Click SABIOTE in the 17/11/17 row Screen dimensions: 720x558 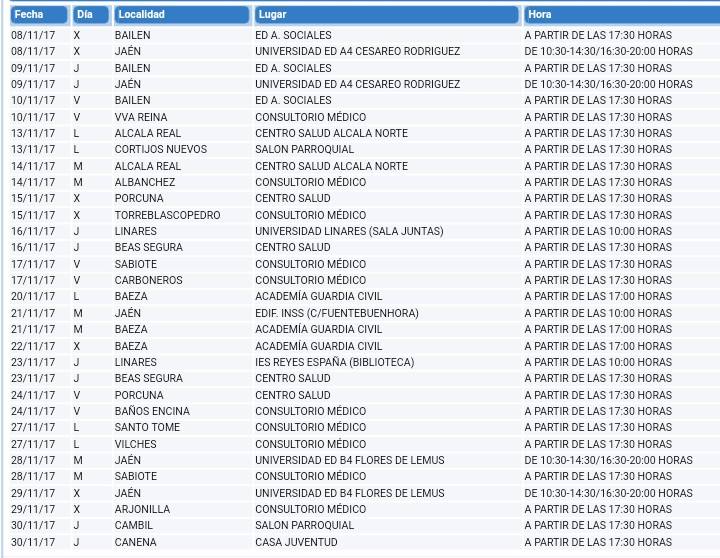coord(136,264)
